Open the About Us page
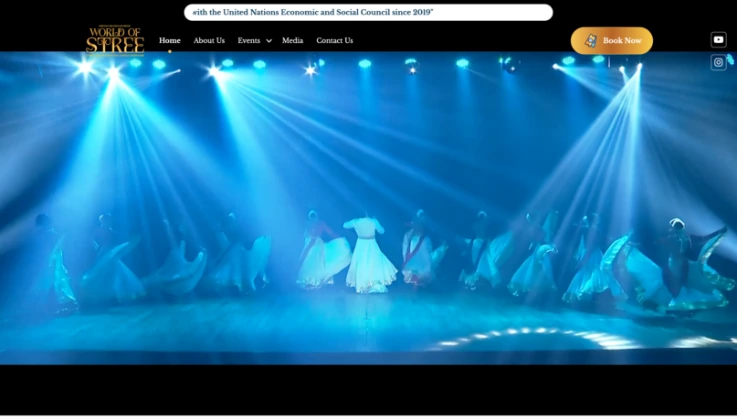This screenshot has width=737, height=419. [x=209, y=40]
